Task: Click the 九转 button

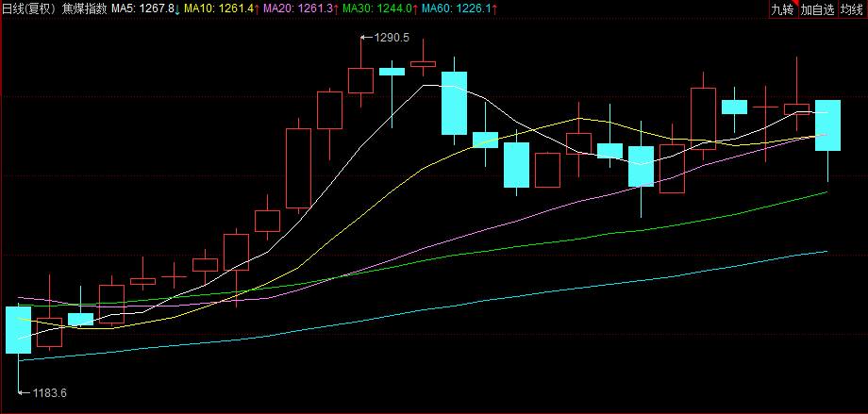Action: (783, 9)
